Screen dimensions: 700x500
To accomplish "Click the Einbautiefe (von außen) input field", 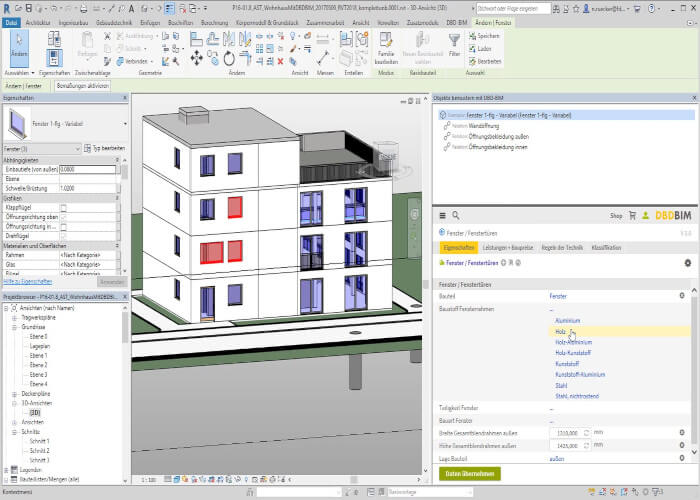I will click(88, 169).
